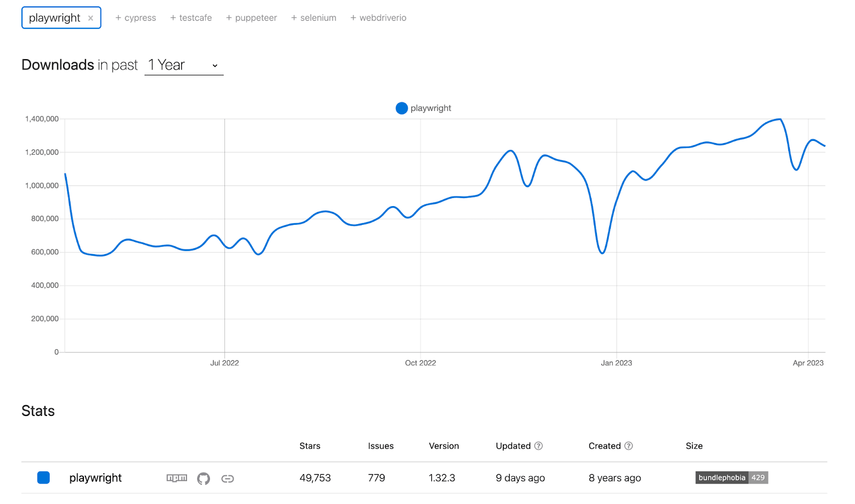Click the bundlephobia size badge
Viewport: 855px width, 504px height.
(x=732, y=478)
